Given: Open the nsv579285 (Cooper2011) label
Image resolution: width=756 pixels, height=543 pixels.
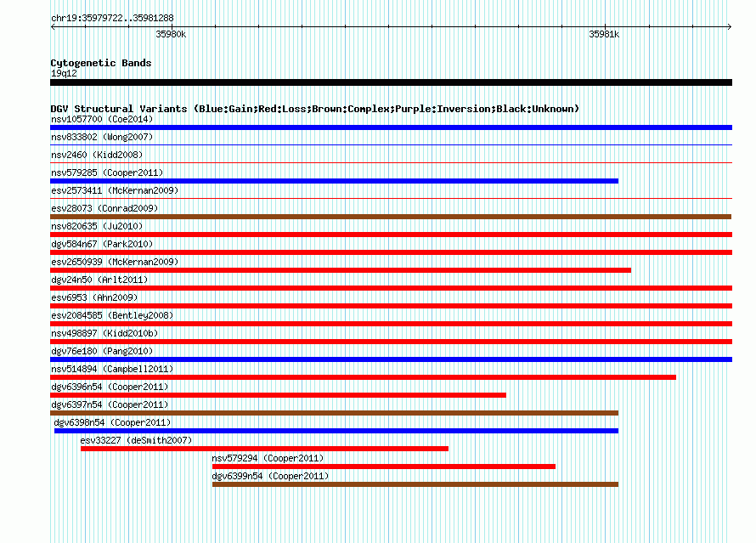Looking at the screenshot, I should pos(107,173).
